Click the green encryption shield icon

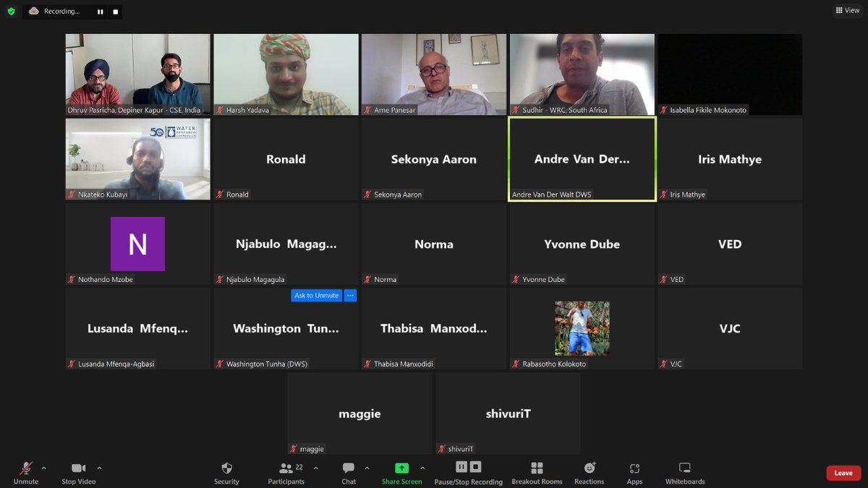point(11,12)
